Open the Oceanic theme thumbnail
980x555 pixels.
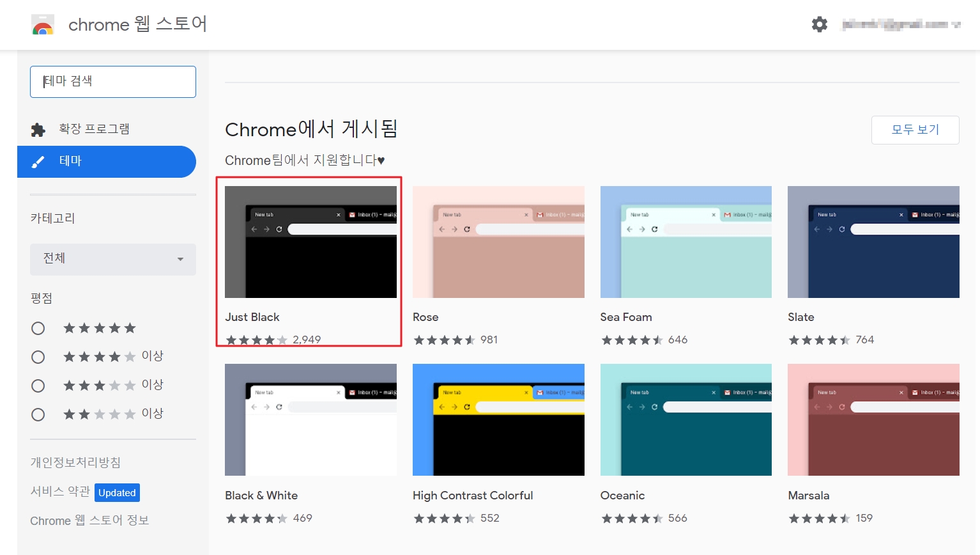point(686,419)
